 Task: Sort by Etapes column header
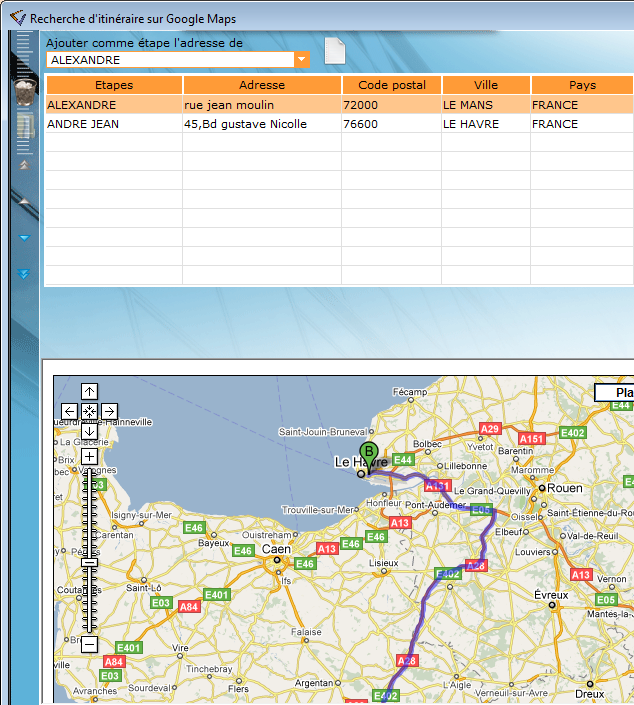point(114,85)
